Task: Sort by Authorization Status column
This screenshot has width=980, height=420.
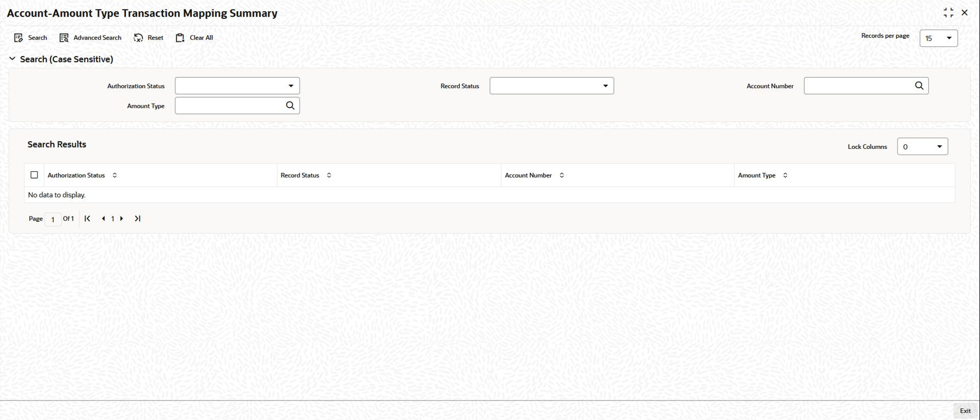Action: [115, 175]
